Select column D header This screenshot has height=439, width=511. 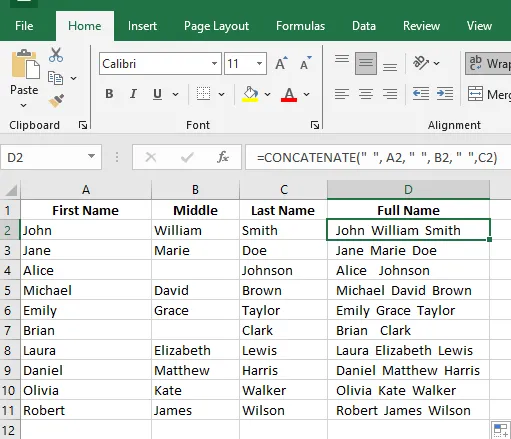click(x=408, y=190)
